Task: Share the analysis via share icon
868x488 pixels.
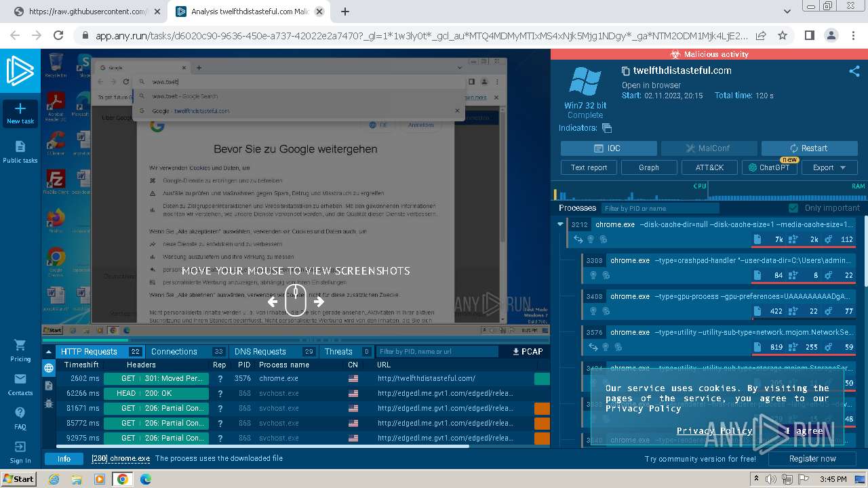Action: coord(854,70)
